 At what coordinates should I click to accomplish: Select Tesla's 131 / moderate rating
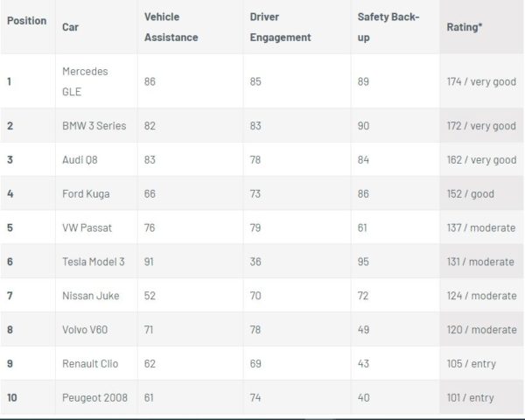click(480, 262)
